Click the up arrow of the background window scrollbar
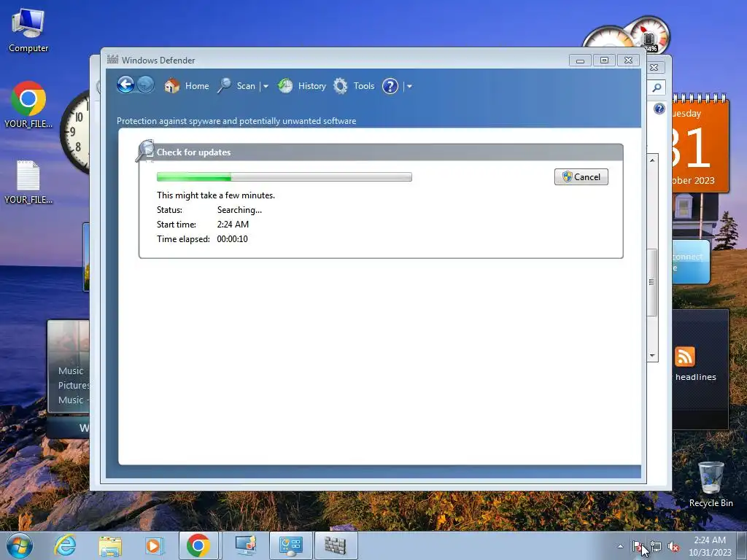 652,160
